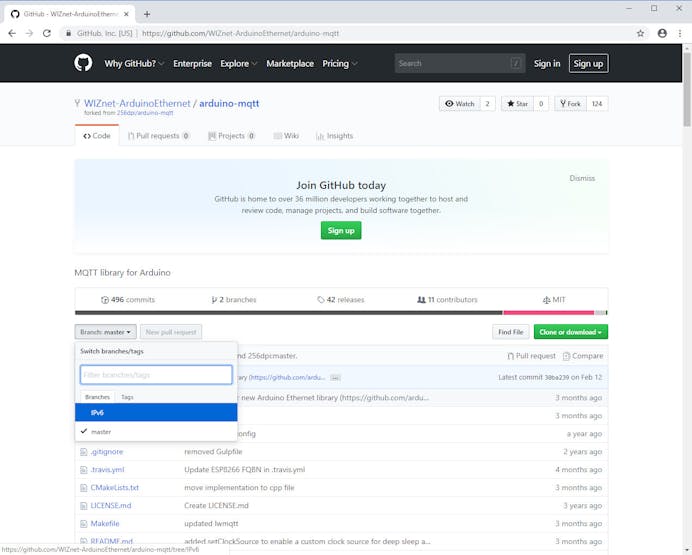Bookmark page with the star icon
This screenshot has height=555, width=692.
point(640,33)
